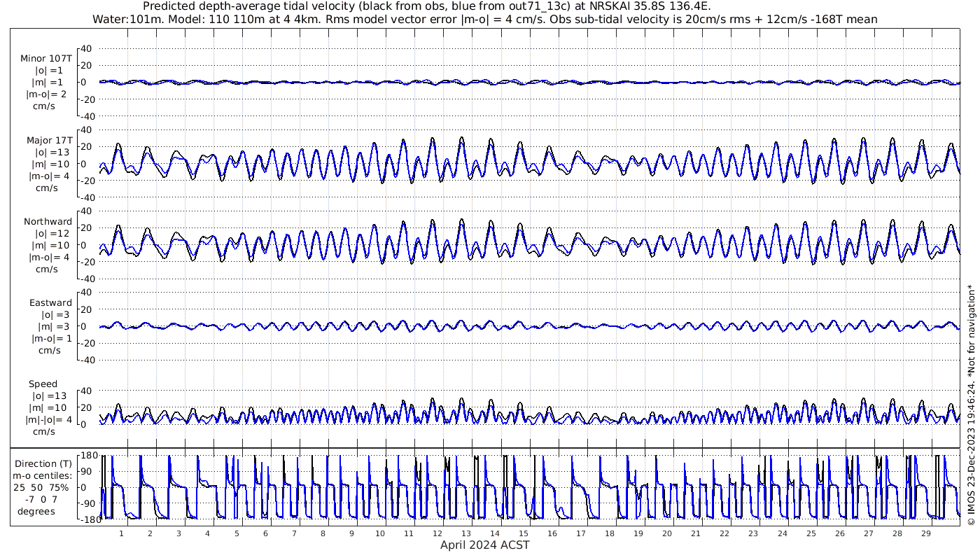The image size is (980, 560).
Task: Click the '|m-o|= 2' error label in Minor panel
Action: tap(48, 94)
